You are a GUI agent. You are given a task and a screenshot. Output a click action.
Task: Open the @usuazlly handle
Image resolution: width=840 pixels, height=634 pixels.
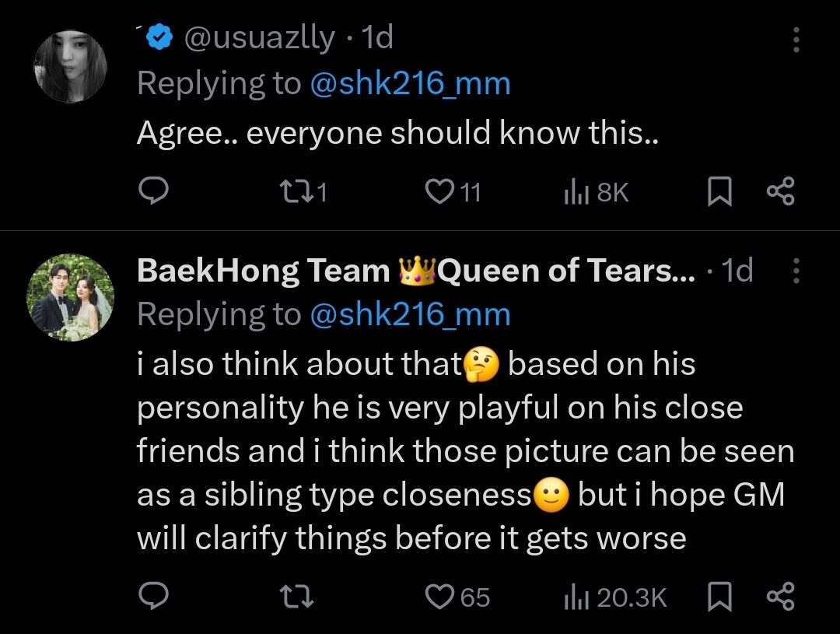[259, 37]
